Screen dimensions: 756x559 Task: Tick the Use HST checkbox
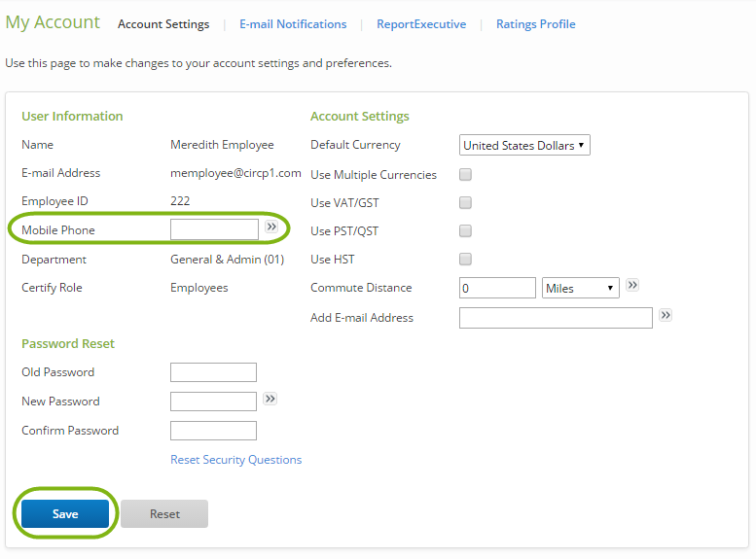point(465,260)
